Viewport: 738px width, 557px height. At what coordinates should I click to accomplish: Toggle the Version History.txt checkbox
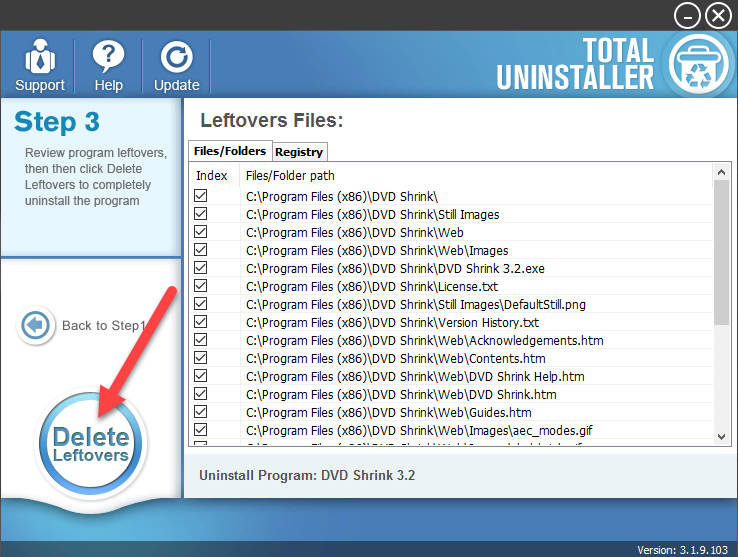pyautogui.click(x=201, y=322)
